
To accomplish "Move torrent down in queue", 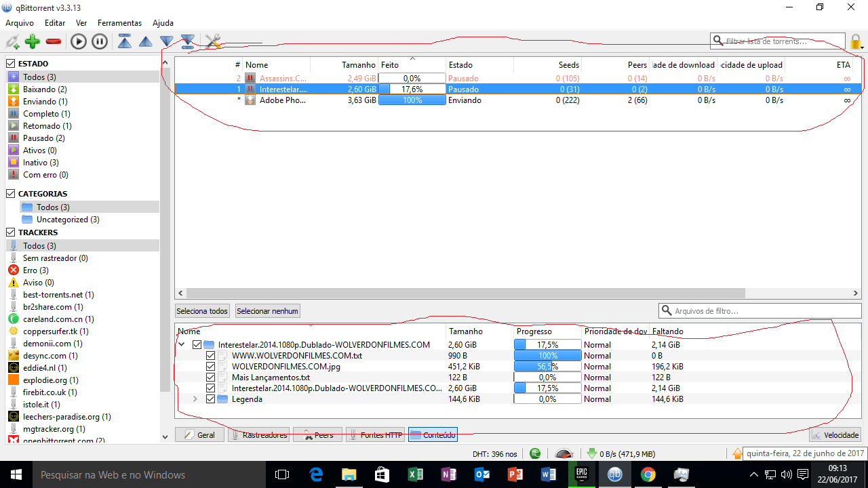I will pos(166,42).
